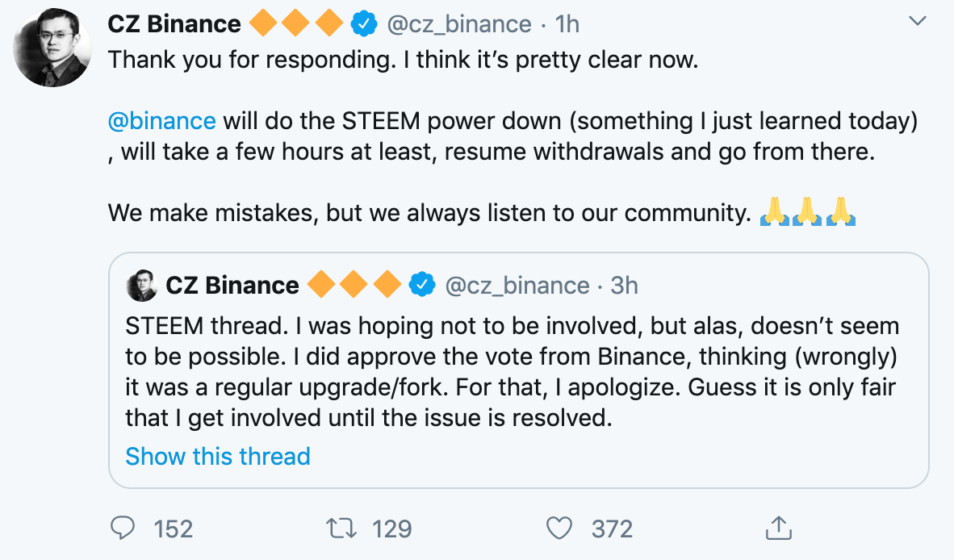Click the '3h' timestamp of quoted tweet
Image resolution: width=954 pixels, height=560 pixels.
click(x=625, y=285)
